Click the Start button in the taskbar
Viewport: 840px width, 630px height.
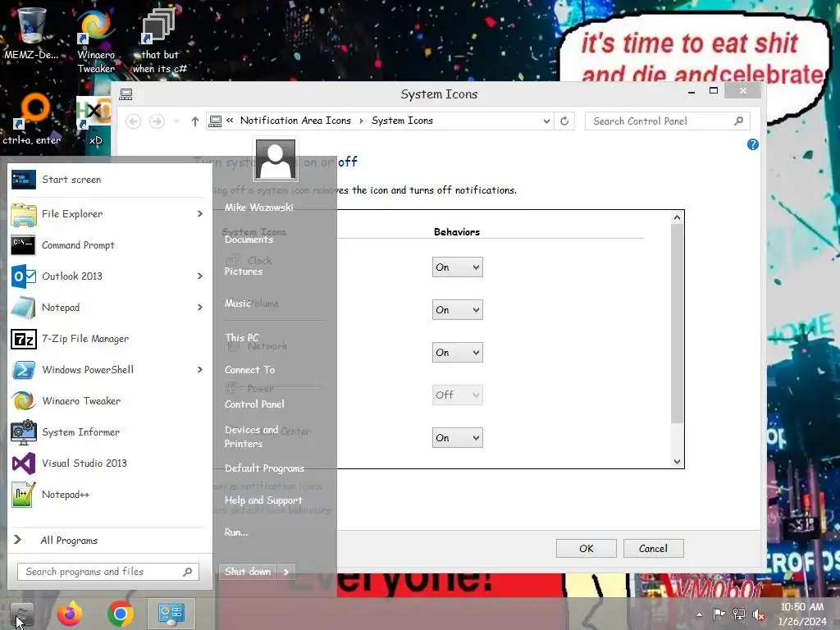(x=21, y=614)
